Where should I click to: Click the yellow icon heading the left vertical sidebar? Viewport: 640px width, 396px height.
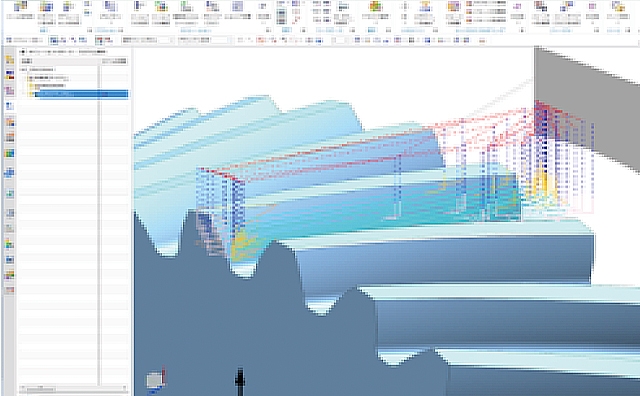9,60
